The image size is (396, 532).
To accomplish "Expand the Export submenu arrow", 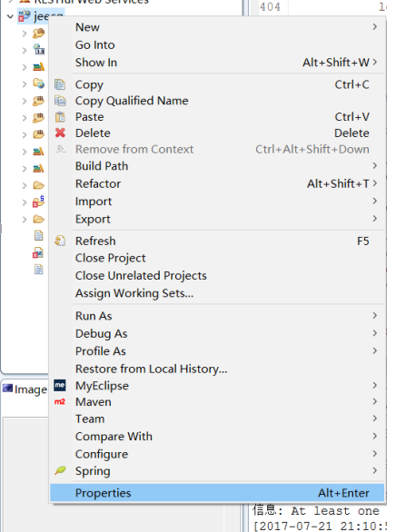I will 374,219.
